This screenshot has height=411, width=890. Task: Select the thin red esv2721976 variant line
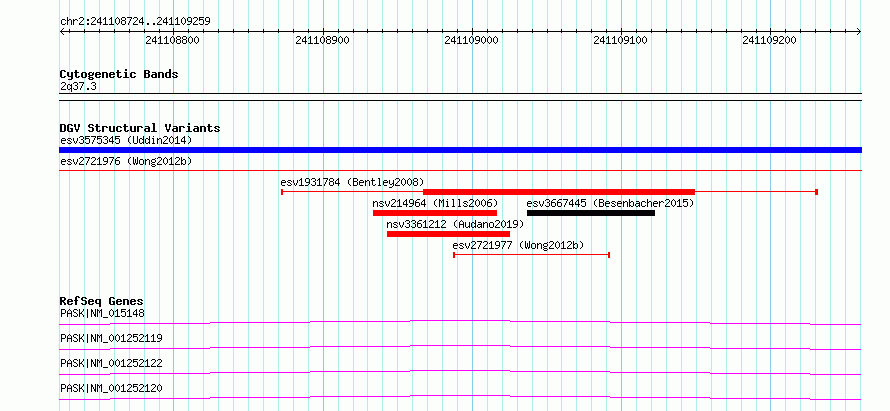point(460,170)
